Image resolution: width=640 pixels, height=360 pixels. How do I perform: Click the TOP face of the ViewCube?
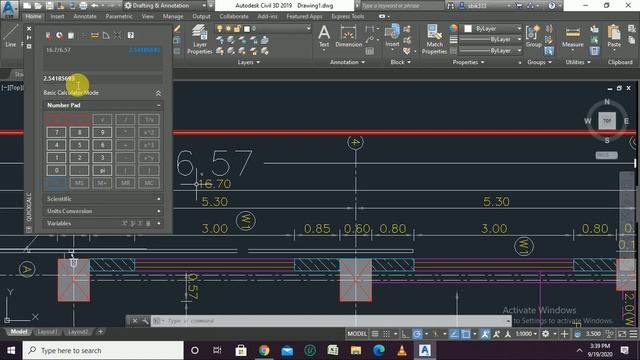607,120
